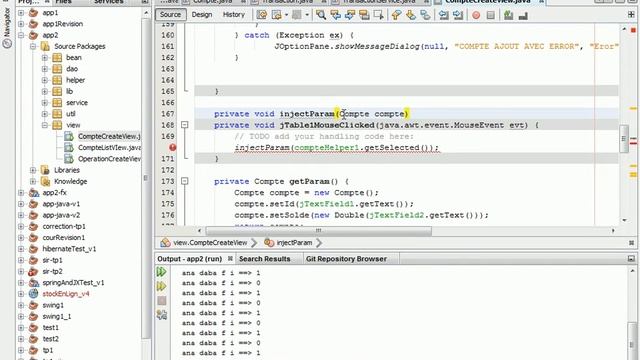The height and width of the screenshot is (360, 640).
Task: Switch editor to History view
Action: click(233, 15)
